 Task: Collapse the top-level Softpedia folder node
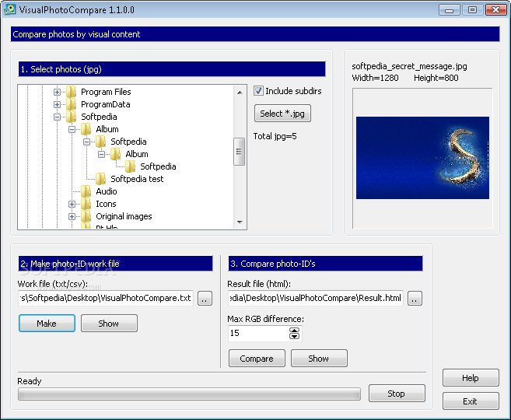click(57, 117)
